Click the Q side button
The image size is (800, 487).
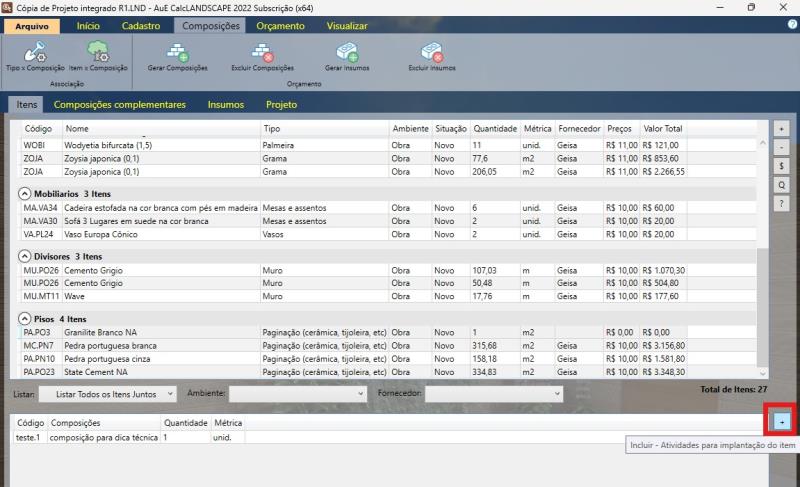[781, 185]
